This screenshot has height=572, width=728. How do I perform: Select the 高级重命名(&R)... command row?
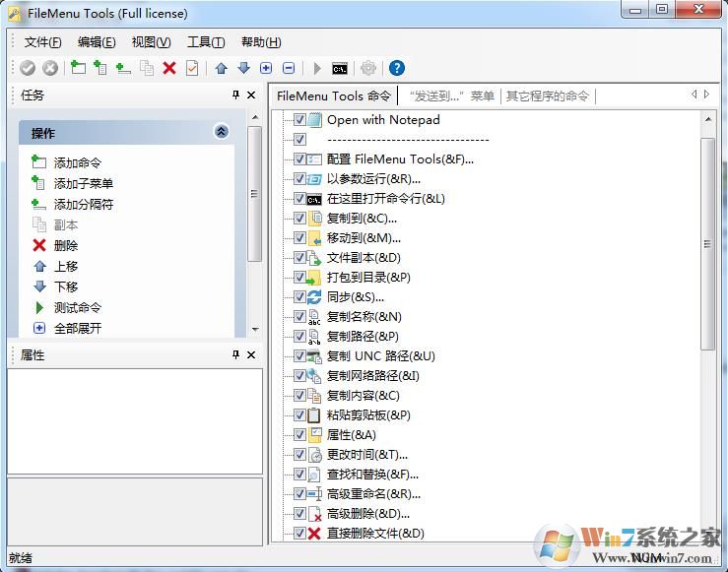[373, 494]
